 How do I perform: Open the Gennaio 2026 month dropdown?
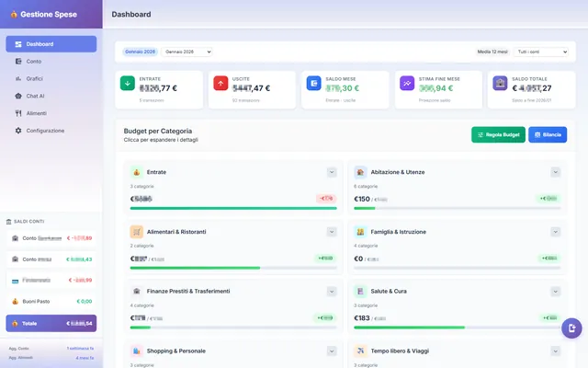pyautogui.click(x=187, y=52)
